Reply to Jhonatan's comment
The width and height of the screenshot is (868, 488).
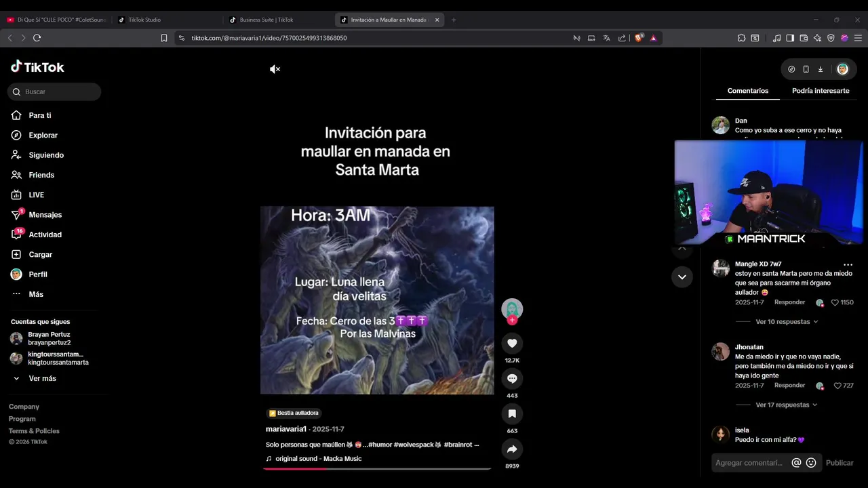(x=789, y=385)
